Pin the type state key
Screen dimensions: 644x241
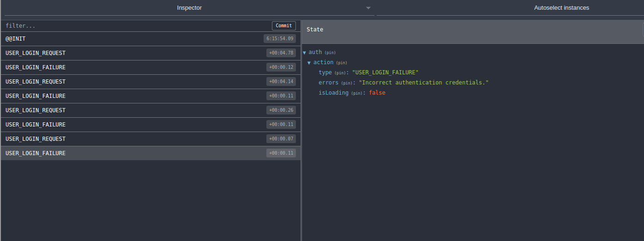[x=340, y=73]
